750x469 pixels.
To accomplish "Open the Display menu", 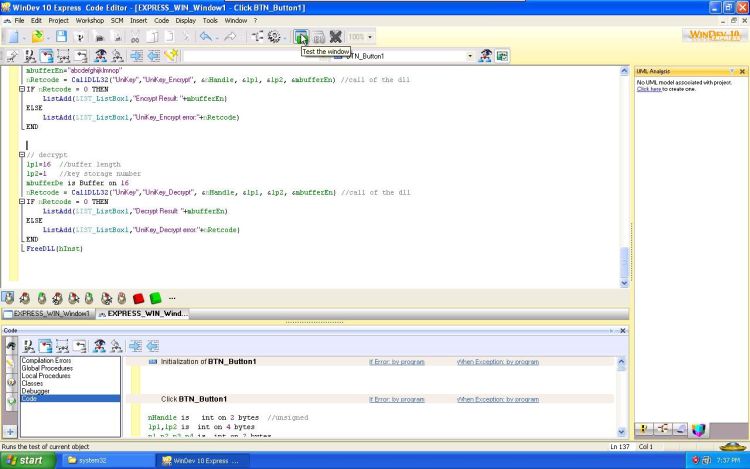I will coord(186,21).
